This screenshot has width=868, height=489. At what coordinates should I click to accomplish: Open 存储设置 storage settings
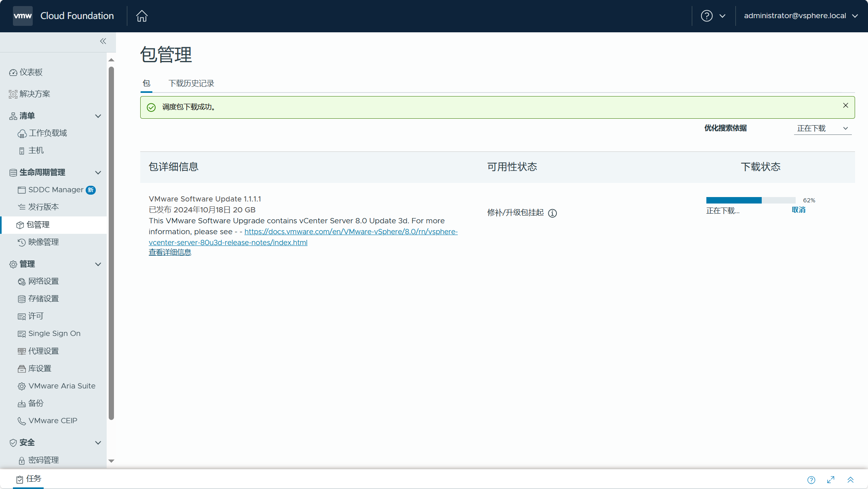coord(39,299)
